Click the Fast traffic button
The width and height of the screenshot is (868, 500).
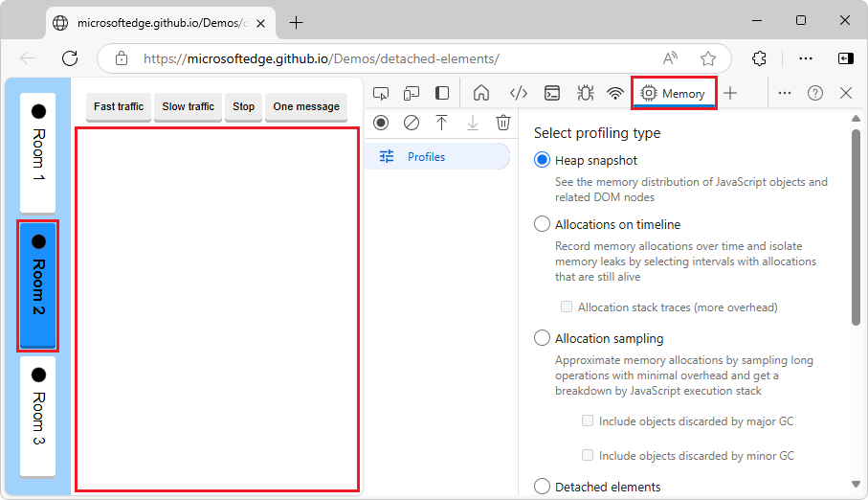tap(119, 106)
